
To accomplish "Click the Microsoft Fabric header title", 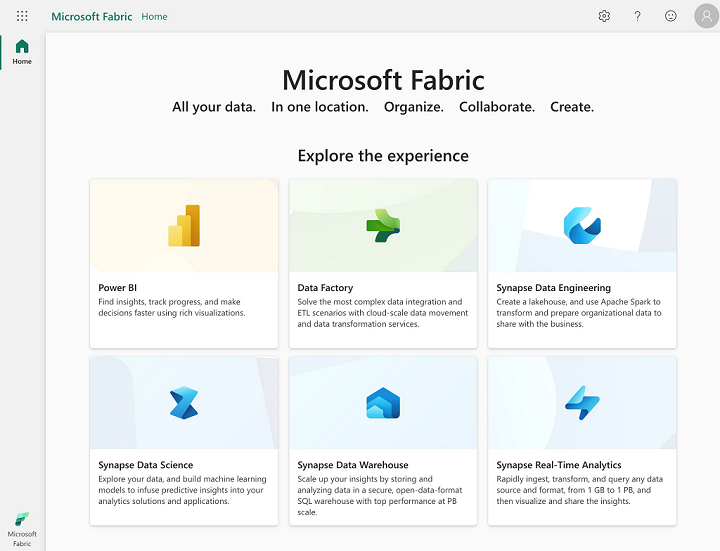I will pyautogui.click(x=91, y=17).
